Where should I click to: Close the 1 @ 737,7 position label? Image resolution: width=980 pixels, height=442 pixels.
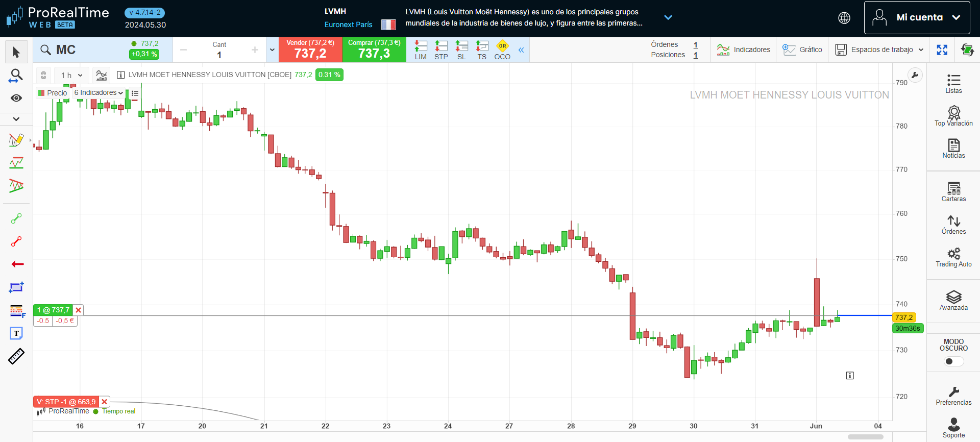pos(78,310)
